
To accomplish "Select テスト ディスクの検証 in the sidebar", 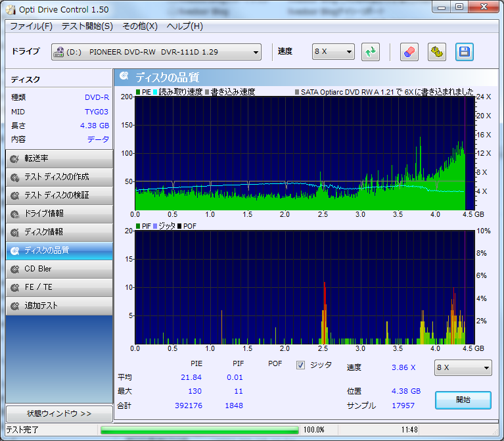I will [59, 195].
